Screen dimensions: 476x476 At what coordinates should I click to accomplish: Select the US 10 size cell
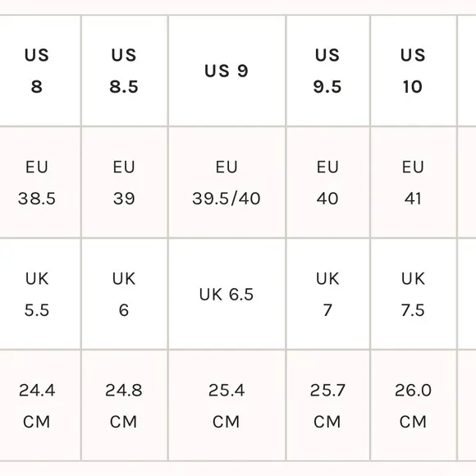point(414,71)
